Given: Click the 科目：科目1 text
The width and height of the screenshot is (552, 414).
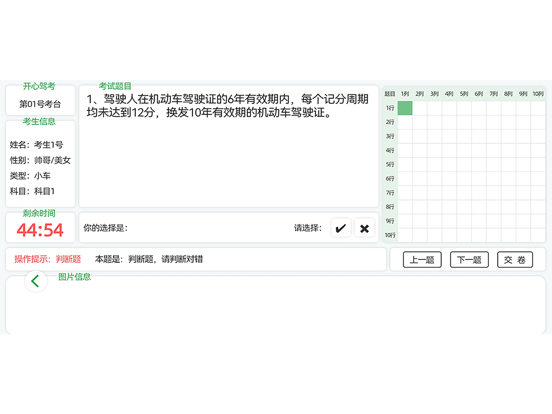Looking at the screenshot, I should pyautogui.click(x=32, y=191).
